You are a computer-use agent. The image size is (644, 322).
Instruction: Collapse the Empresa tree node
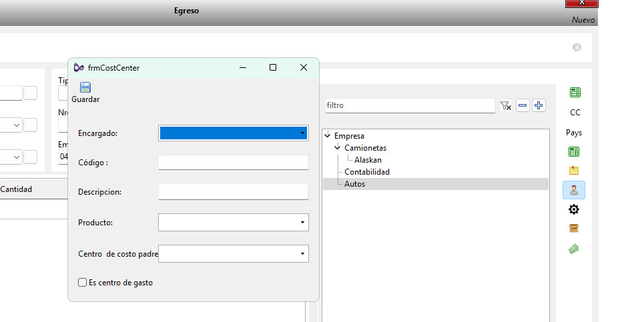pyautogui.click(x=327, y=136)
